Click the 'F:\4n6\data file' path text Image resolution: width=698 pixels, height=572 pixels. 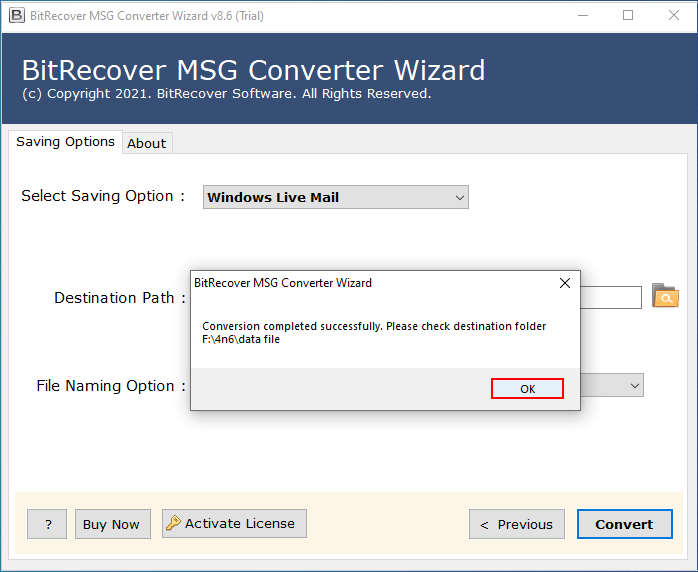[241, 339]
